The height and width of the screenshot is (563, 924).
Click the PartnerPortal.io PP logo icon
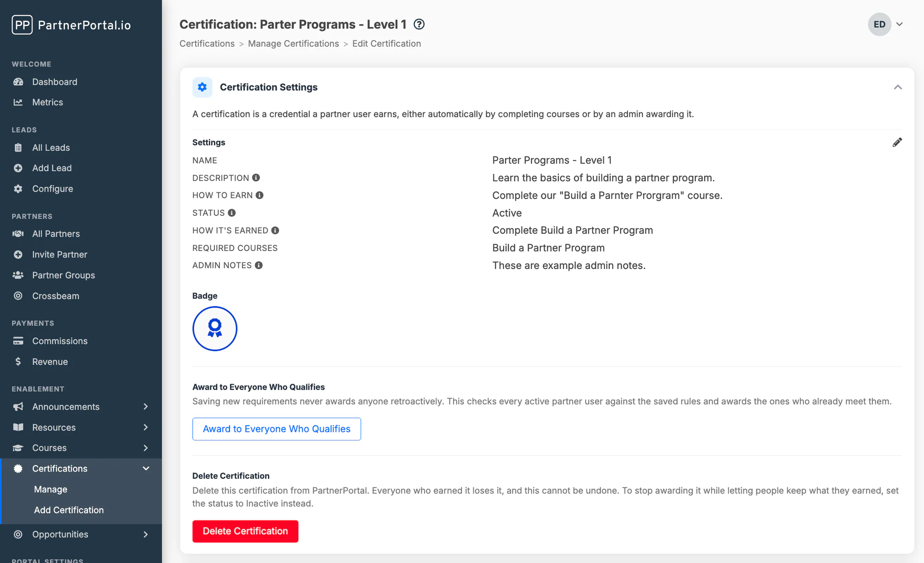click(x=22, y=25)
